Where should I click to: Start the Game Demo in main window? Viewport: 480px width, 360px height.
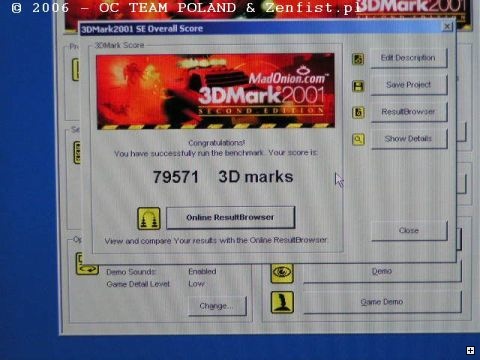coord(382,302)
